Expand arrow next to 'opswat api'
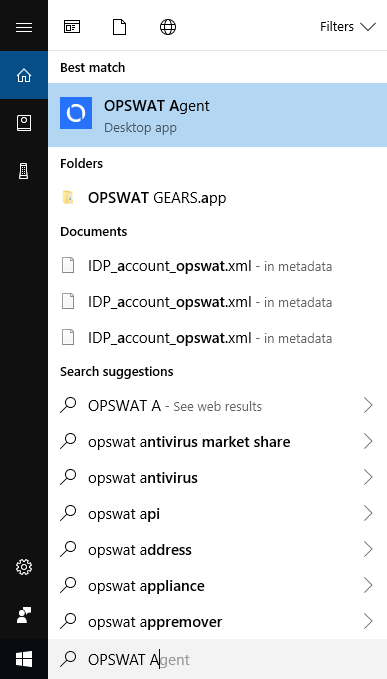Image resolution: width=387 pixels, height=679 pixels. click(368, 514)
